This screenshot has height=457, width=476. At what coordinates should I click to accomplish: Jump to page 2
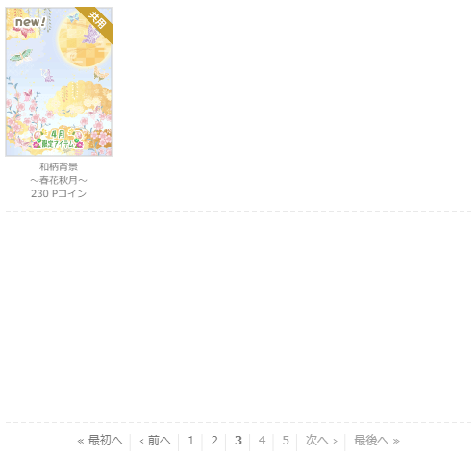[214, 441]
